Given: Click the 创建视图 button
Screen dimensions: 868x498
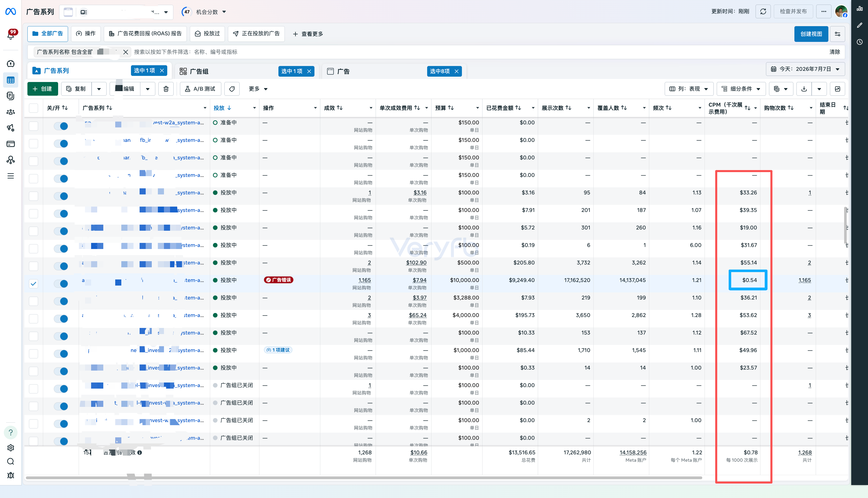Looking at the screenshot, I should (x=811, y=34).
